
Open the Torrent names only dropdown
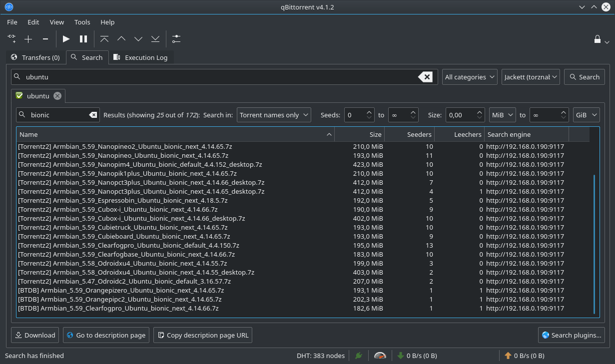tap(274, 114)
